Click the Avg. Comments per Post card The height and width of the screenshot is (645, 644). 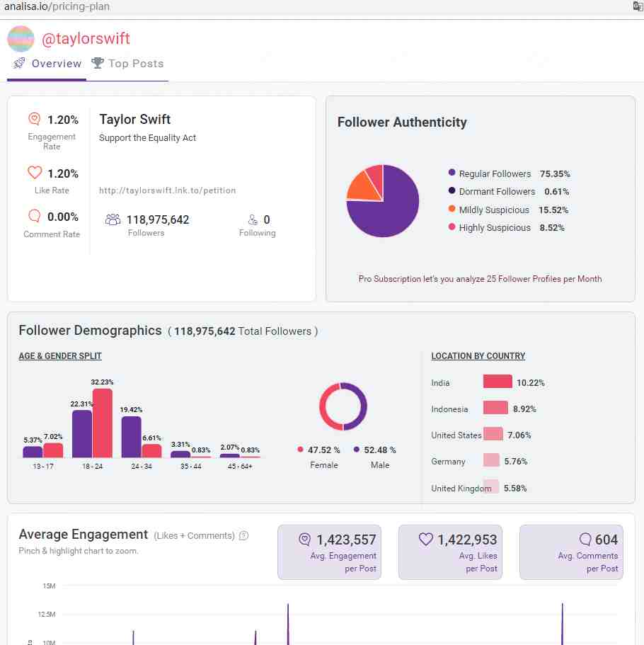[x=571, y=552]
